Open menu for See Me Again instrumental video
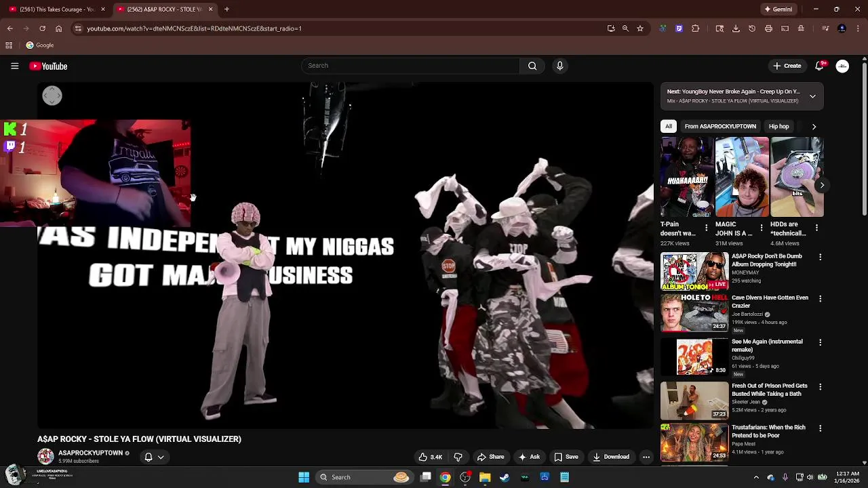The height and width of the screenshot is (488, 868). pos(820,343)
